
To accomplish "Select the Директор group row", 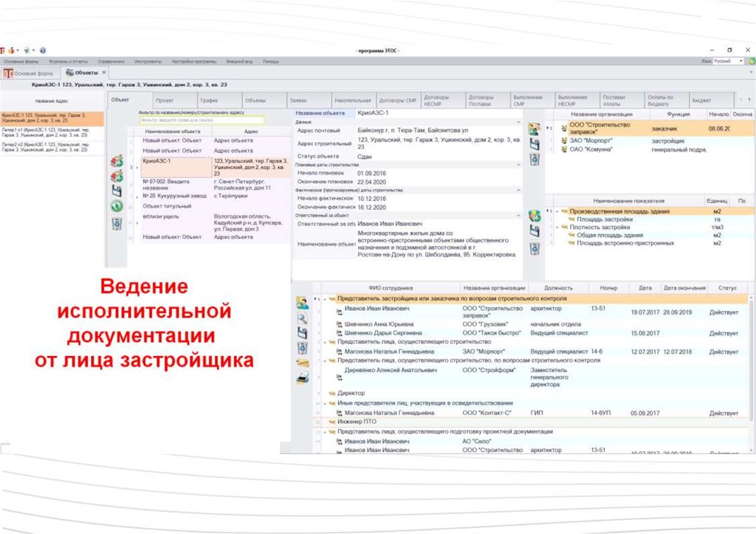I will coord(532,393).
